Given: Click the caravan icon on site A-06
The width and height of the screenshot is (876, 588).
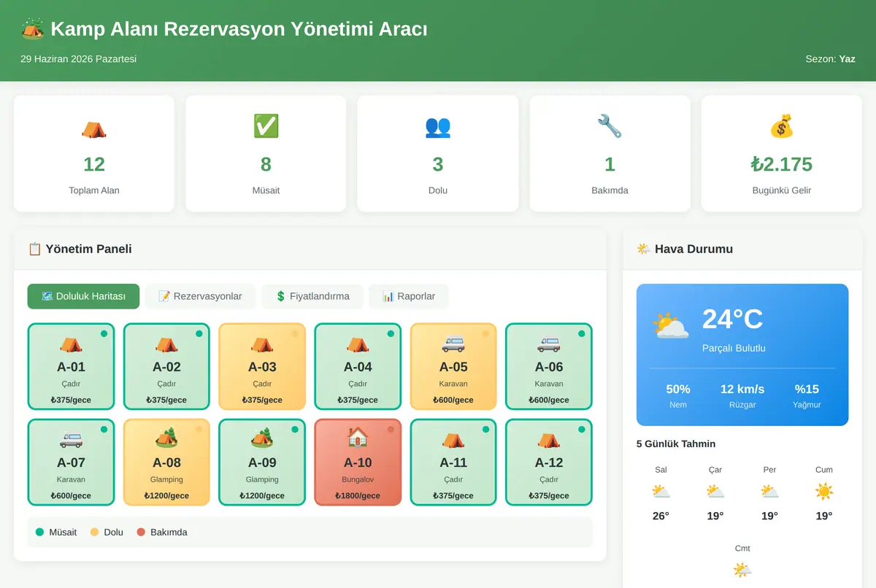Looking at the screenshot, I should click(x=549, y=344).
